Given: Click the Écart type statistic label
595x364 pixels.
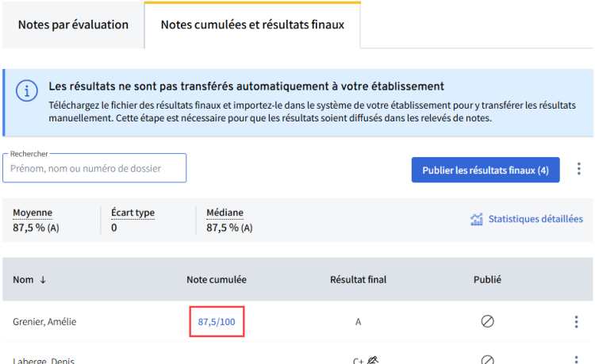Looking at the screenshot, I should click(x=132, y=213).
